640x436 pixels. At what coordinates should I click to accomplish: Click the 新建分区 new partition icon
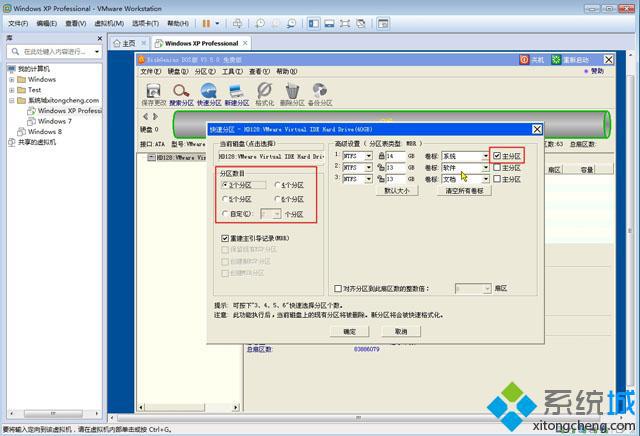[236, 90]
